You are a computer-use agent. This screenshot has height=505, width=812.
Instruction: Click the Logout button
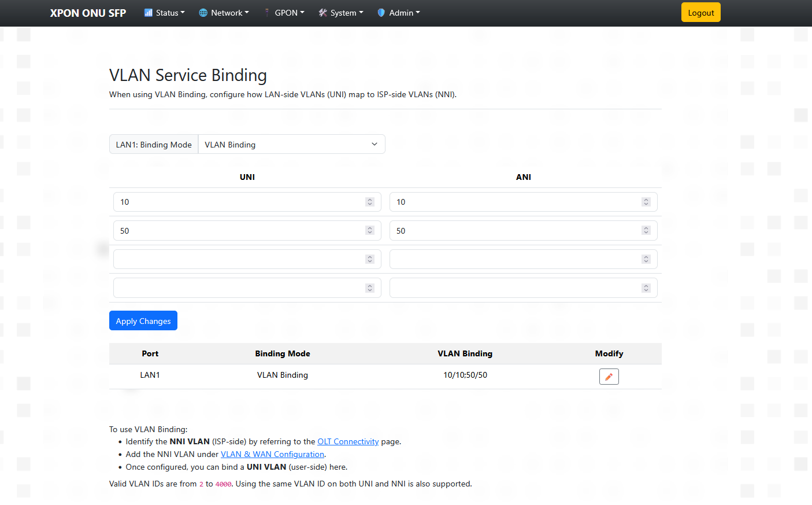point(701,13)
